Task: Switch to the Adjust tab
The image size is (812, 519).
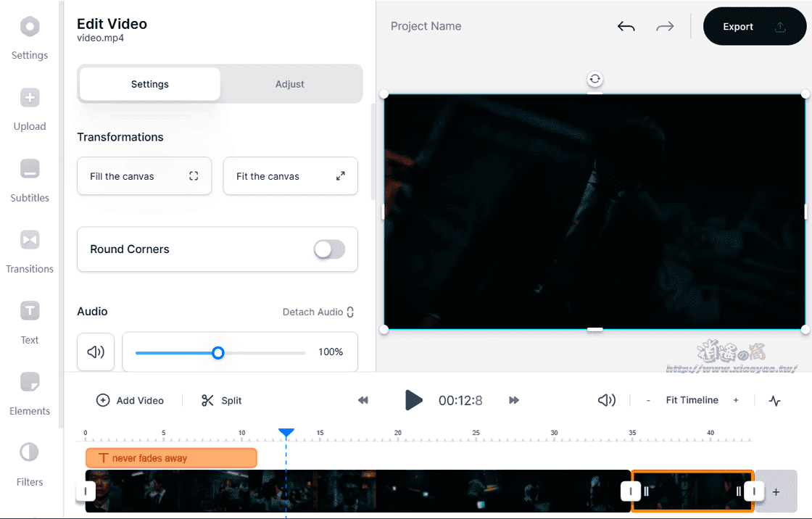Action: (290, 83)
